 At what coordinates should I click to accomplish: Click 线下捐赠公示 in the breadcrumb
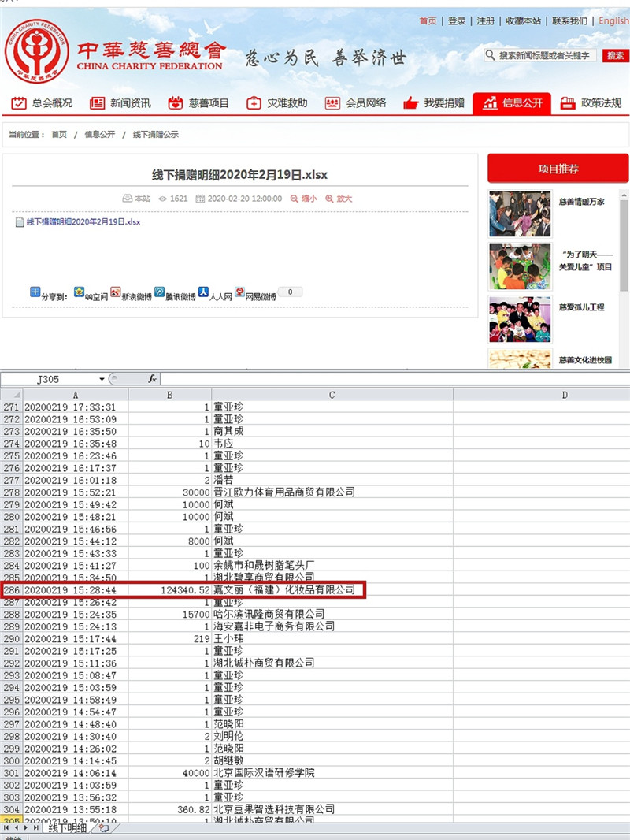click(156, 135)
